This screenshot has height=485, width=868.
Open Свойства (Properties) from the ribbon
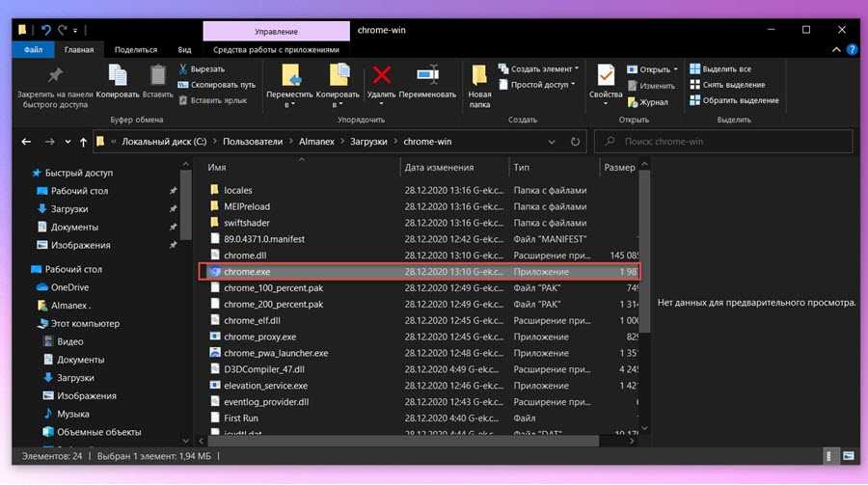(x=606, y=76)
